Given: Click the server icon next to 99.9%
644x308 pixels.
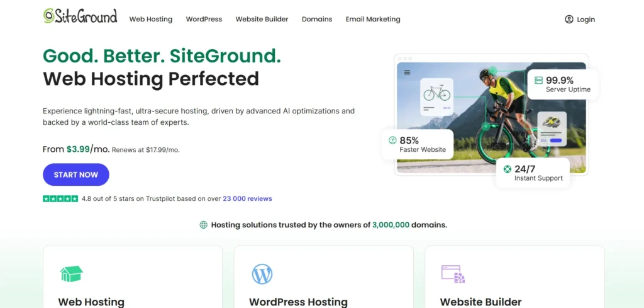Looking at the screenshot, I should pos(538,81).
